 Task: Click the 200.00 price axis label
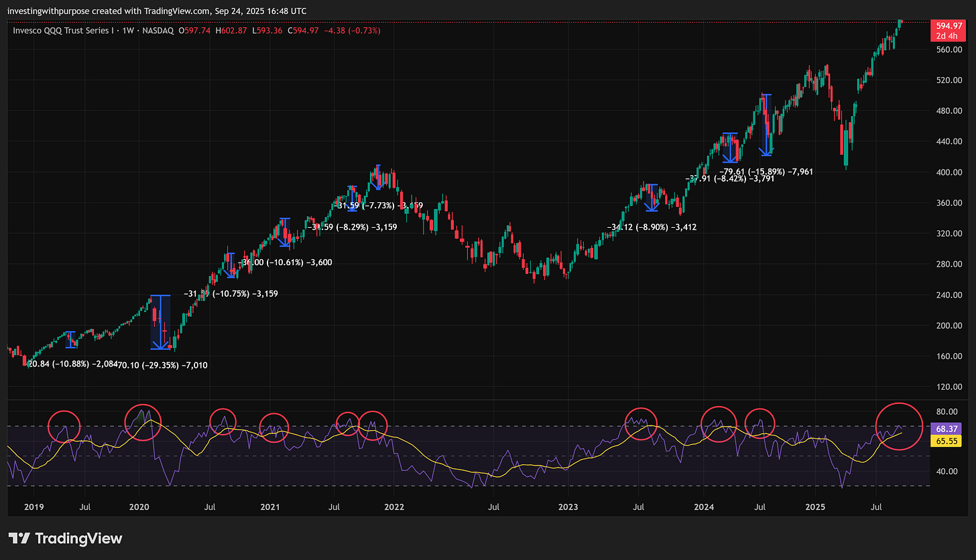tap(950, 326)
